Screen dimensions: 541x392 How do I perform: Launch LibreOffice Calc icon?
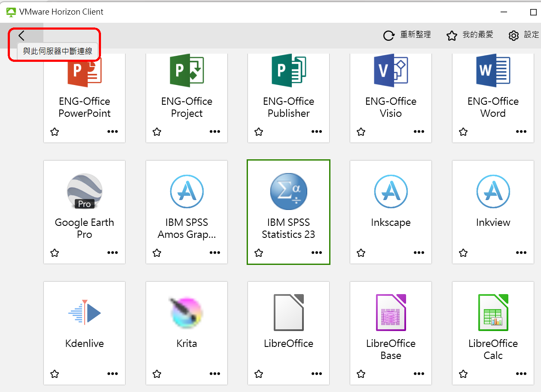point(493,313)
